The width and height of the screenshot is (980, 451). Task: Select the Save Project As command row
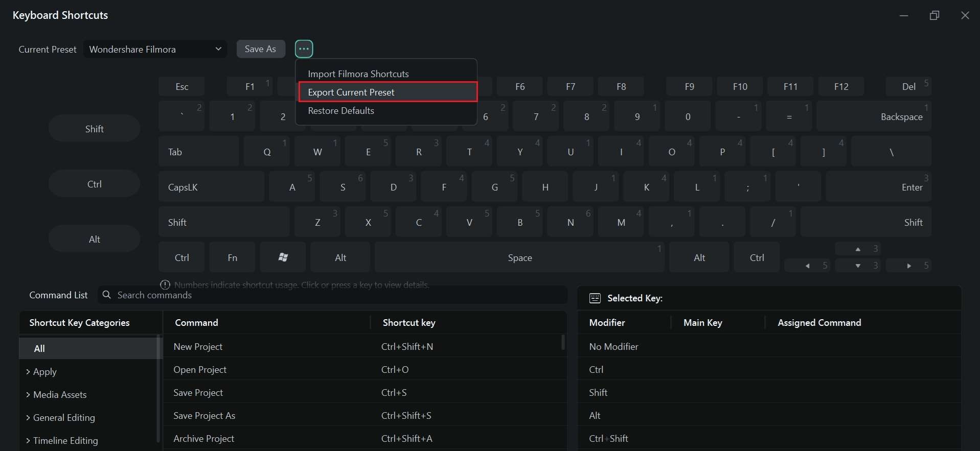[x=364, y=415]
